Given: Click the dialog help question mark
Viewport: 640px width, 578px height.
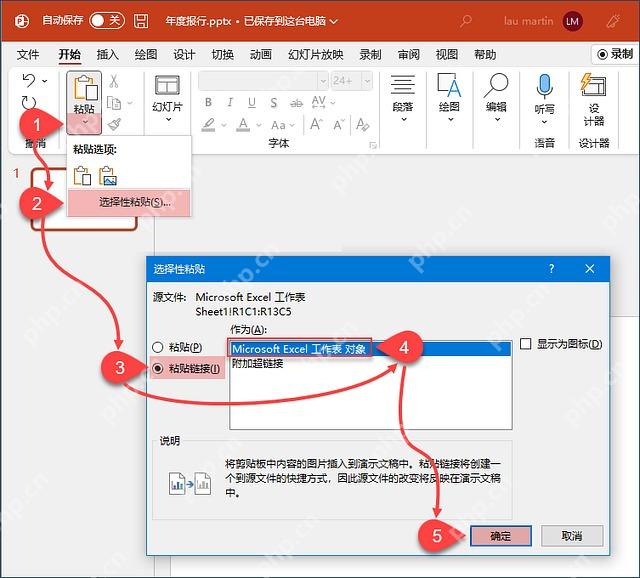Looking at the screenshot, I should coord(551,269).
